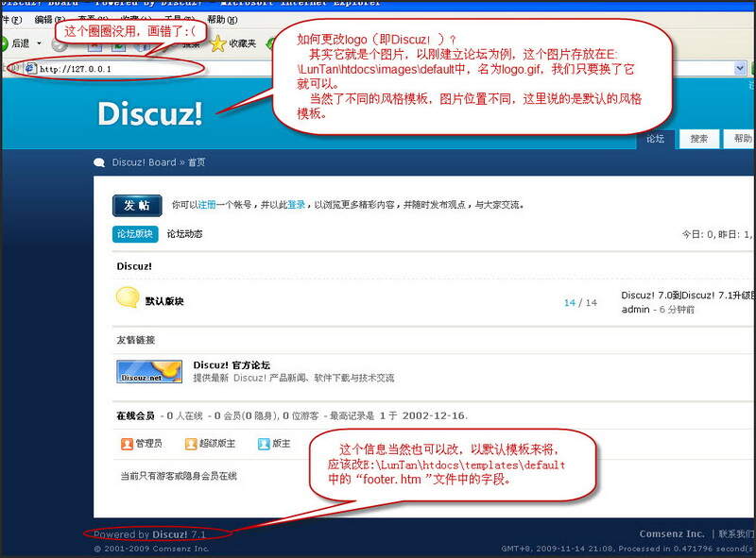Expand the address bar dropdown arrow
The height and width of the screenshot is (558, 756).
click(x=740, y=68)
